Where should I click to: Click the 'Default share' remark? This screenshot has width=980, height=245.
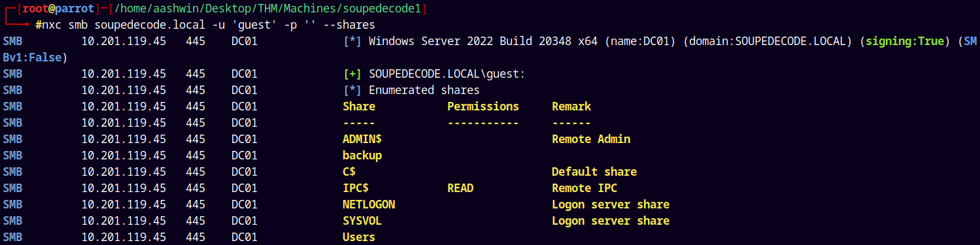click(x=594, y=172)
